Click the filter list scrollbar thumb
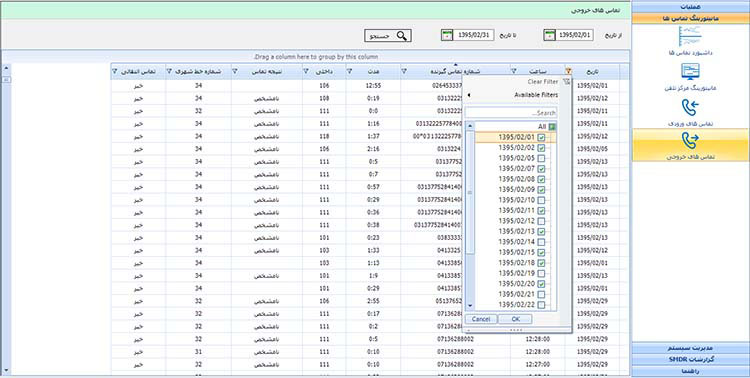Image resolution: width=750 pixels, height=378 pixels. click(x=470, y=192)
